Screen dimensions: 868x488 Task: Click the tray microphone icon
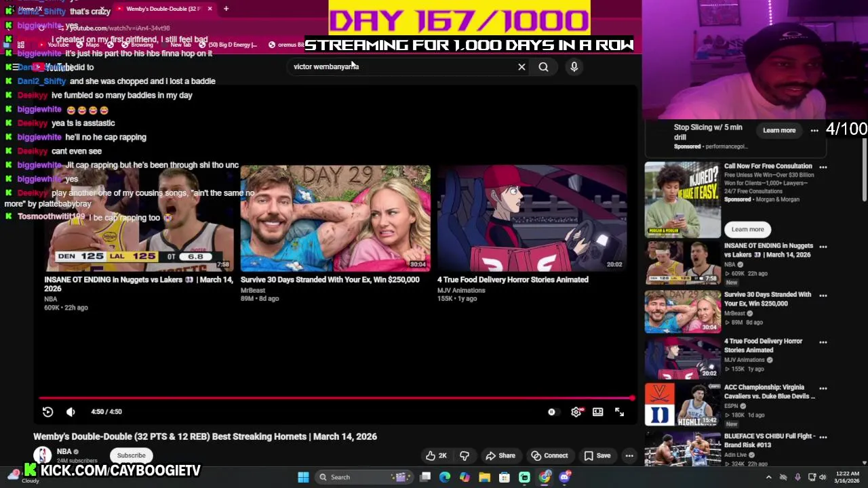[x=797, y=477]
